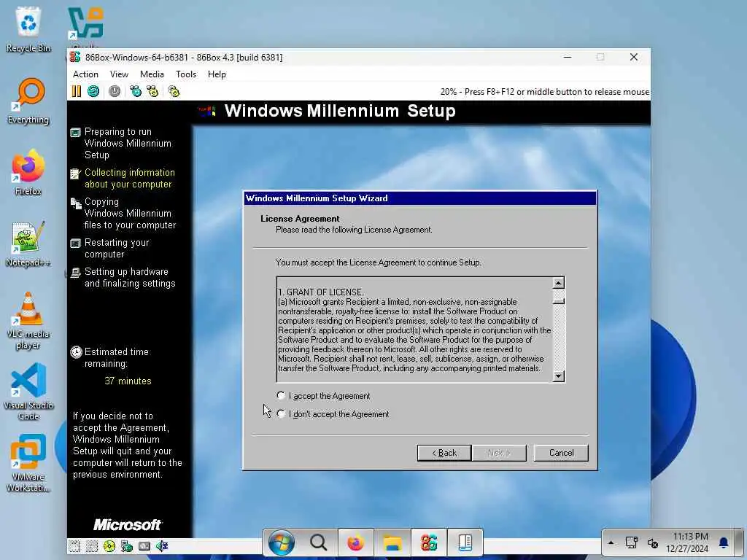The width and height of the screenshot is (747, 560).
Task: Pause the emulated machine in 86Box toolbar
Action: [x=76, y=91]
